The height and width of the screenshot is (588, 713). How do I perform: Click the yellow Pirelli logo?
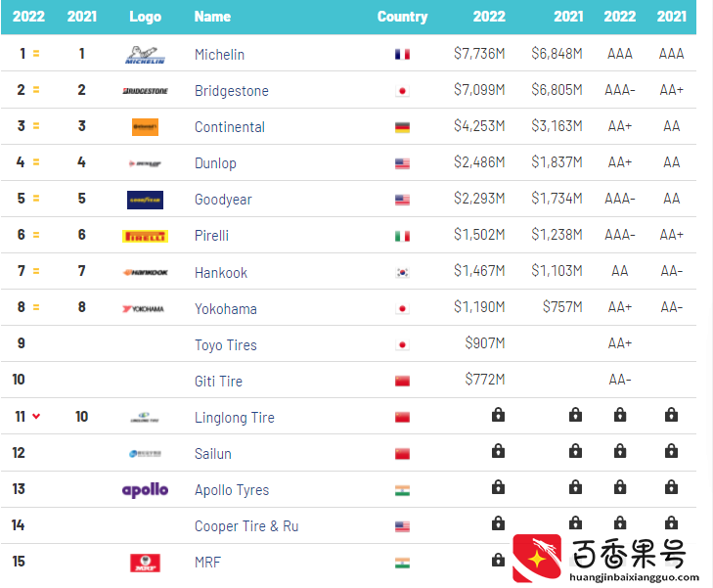click(x=145, y=236)
